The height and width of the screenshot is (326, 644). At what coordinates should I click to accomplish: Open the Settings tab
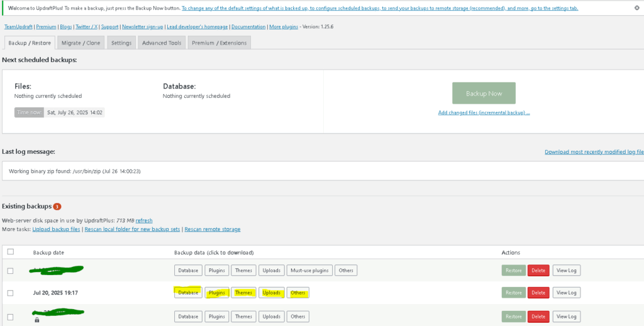coord(121,43)
